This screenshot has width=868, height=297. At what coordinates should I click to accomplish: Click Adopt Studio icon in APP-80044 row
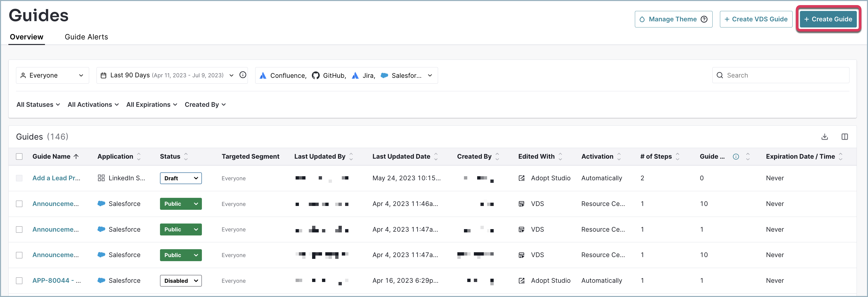coord(521,280)
